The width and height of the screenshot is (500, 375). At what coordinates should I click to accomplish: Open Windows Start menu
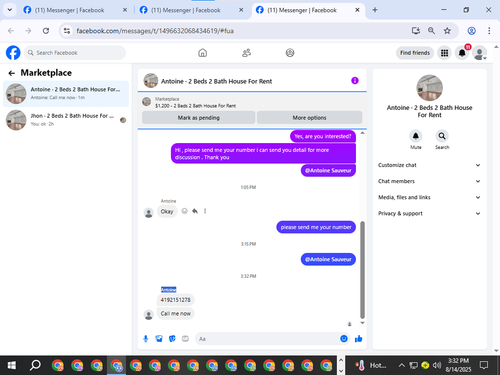12,365
